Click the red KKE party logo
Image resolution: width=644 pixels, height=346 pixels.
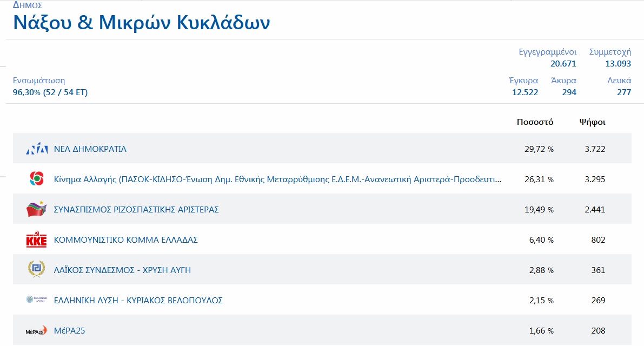(37, 240)
